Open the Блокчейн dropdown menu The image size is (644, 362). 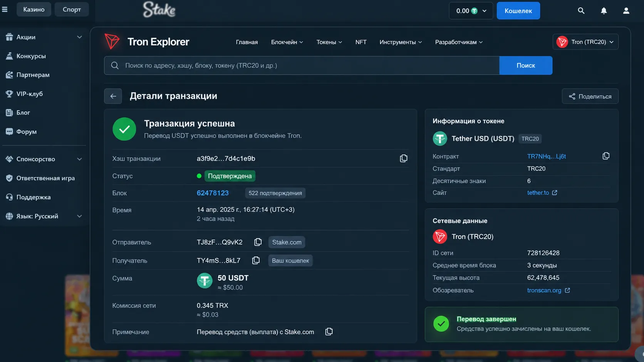click(x=287, y=42)
